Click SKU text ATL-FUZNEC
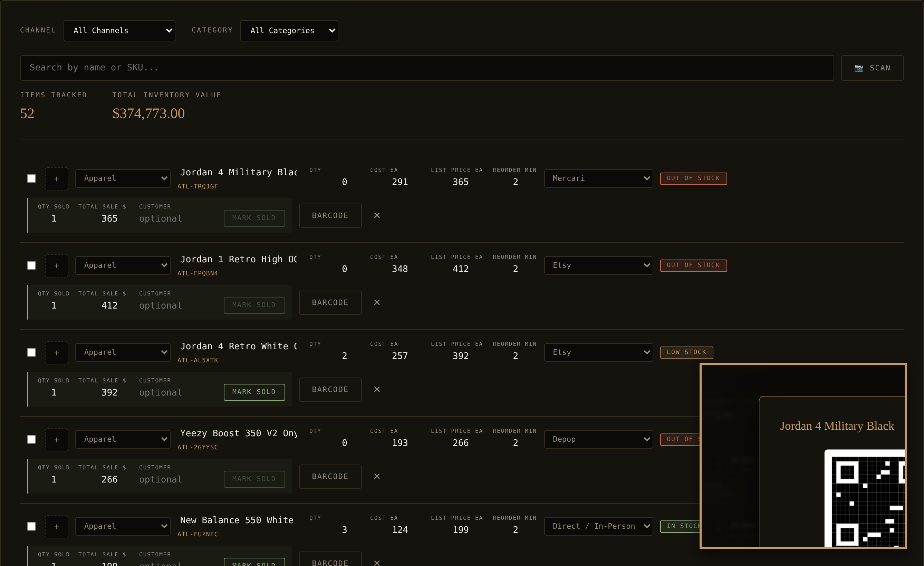This screenshot has width=924, height=566. click(198, 534)
